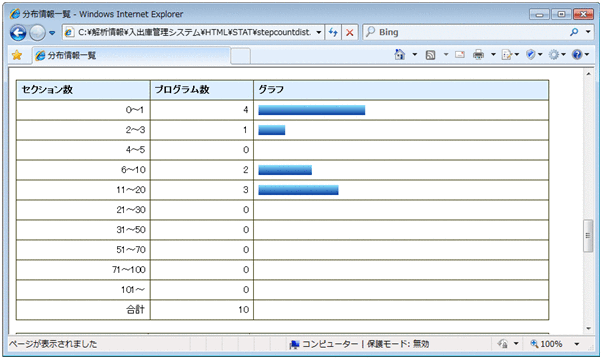Expand the Home button dropdown arrow

[x=415, y=55]
